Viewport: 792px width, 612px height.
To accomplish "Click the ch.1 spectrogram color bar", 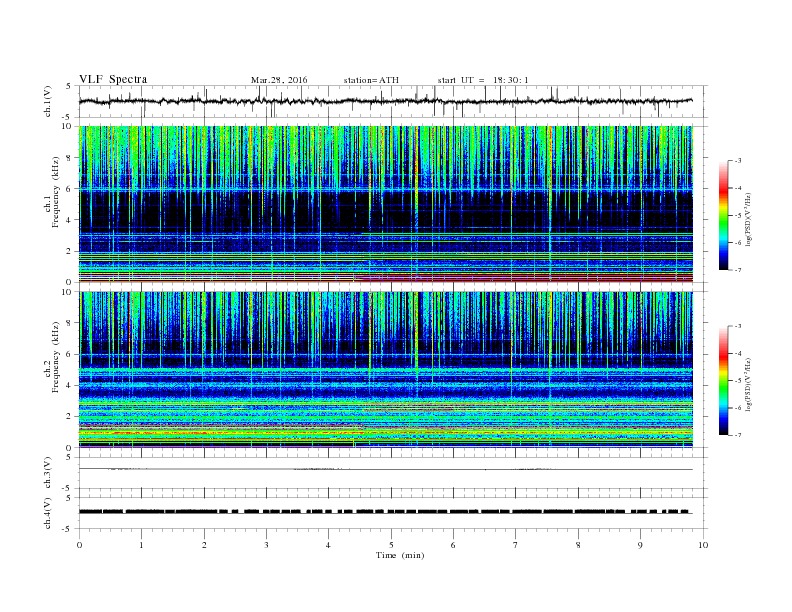I will (723, 215).
